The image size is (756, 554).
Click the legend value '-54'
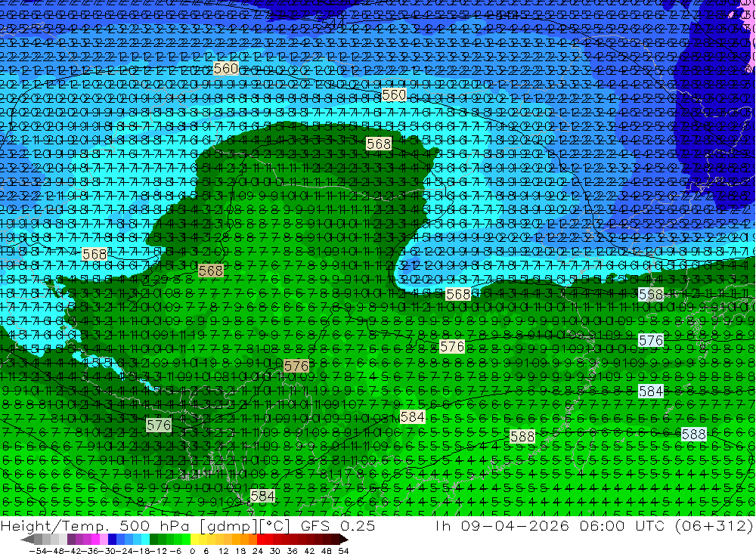click(38, 551)
